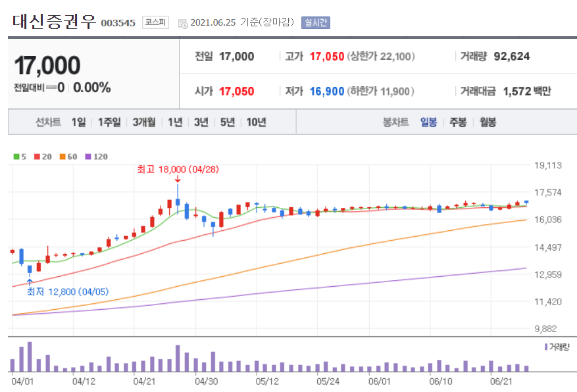Image resolution: width=577 pixels, height=392 pixels.
Task: Click the stock code 003545
Action: (118, 23)
